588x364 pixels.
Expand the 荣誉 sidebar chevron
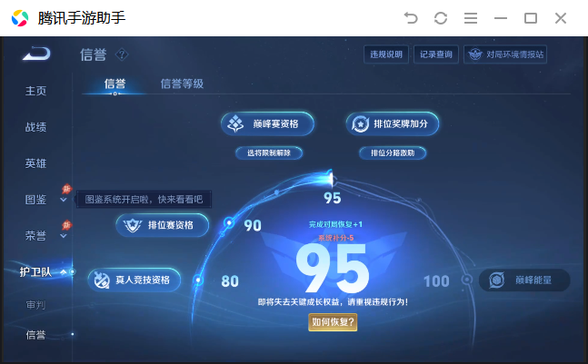coord(64,236)
